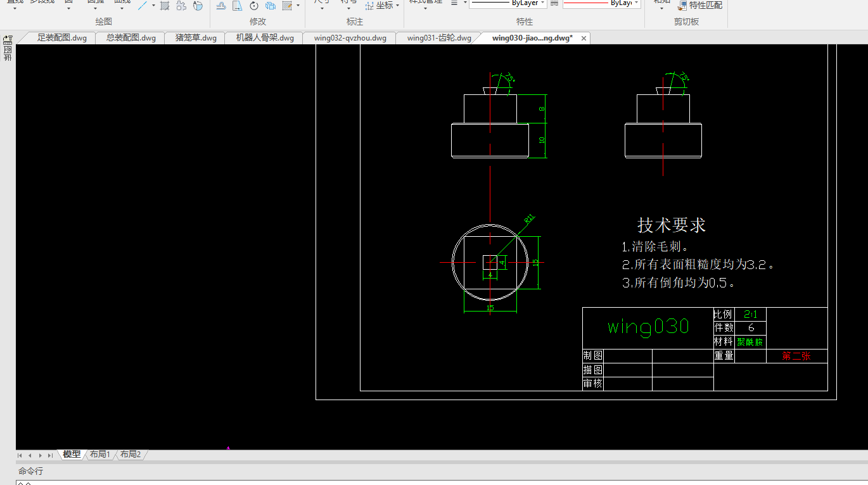Click the next layout tab arrow
The height and width of the screenshot is (485, 868).
(x=40, y=455)
